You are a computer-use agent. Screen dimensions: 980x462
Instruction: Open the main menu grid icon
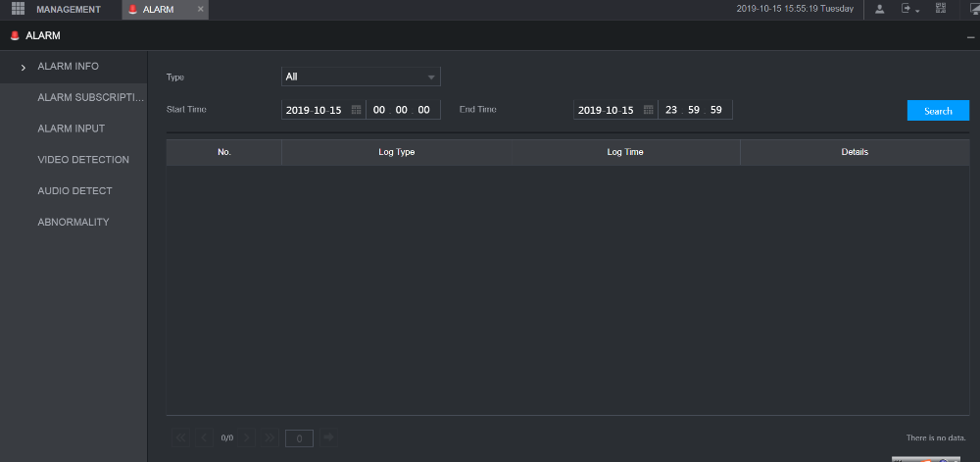18,9
